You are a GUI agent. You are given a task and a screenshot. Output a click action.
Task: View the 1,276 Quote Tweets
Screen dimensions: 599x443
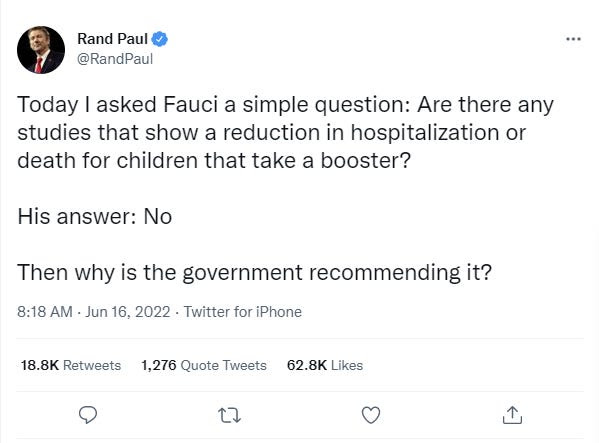click(x=204, y=365)
